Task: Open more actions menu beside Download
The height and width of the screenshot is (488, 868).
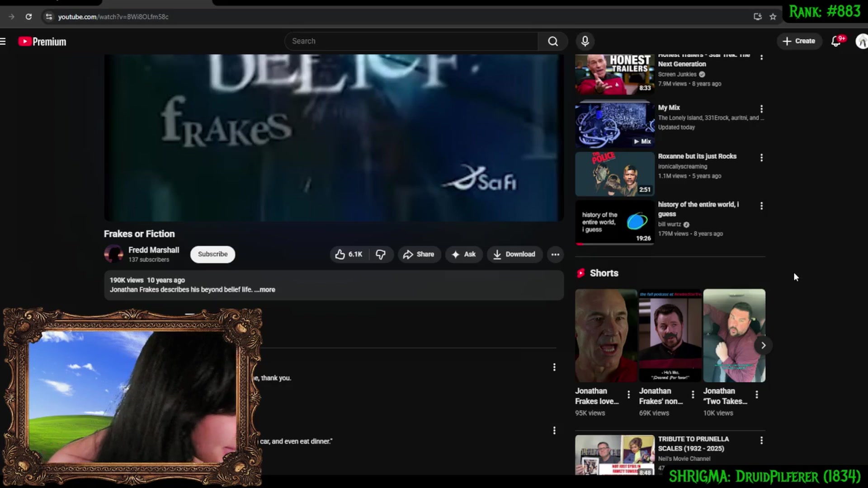Action: (x=555, y=254)
